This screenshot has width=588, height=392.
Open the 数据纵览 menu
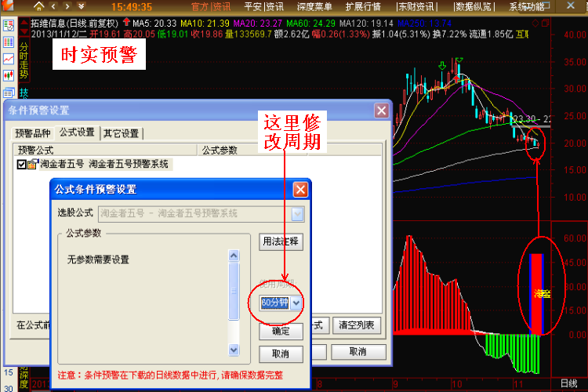point(474,6)
